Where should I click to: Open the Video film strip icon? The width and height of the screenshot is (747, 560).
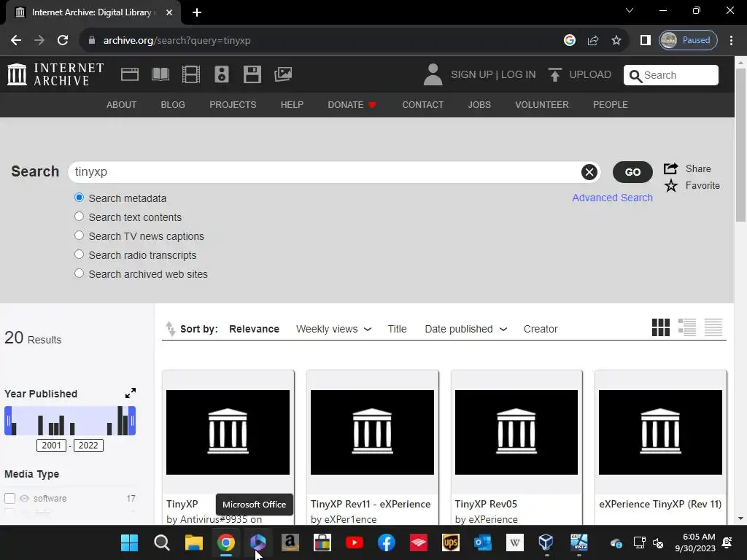[191, 74]
